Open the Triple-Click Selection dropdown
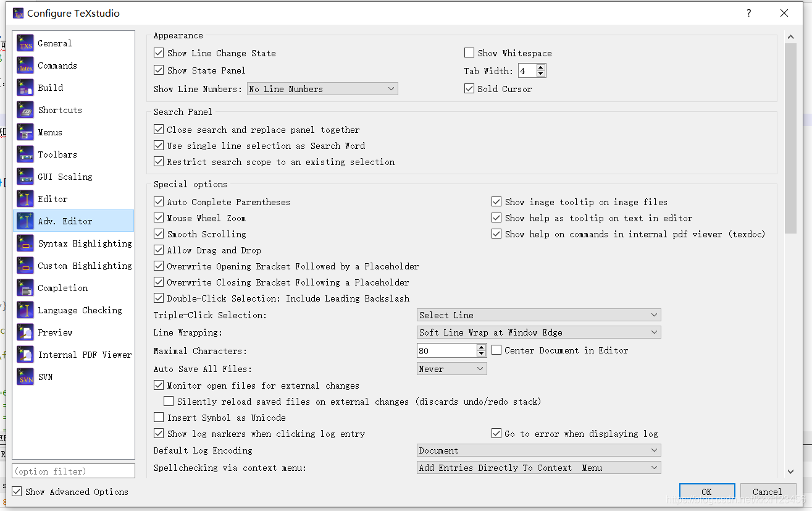The image size is (812, 511). [538, 315]
